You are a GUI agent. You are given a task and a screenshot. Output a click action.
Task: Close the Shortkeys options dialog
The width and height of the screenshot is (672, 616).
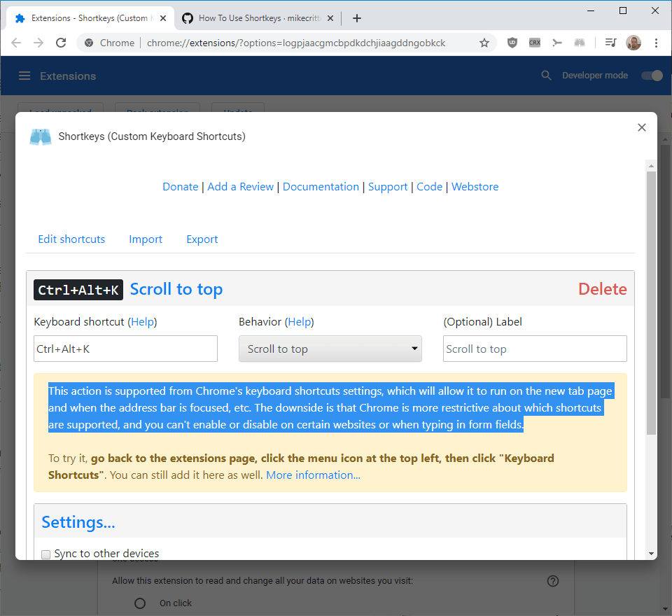coord(642,127)
